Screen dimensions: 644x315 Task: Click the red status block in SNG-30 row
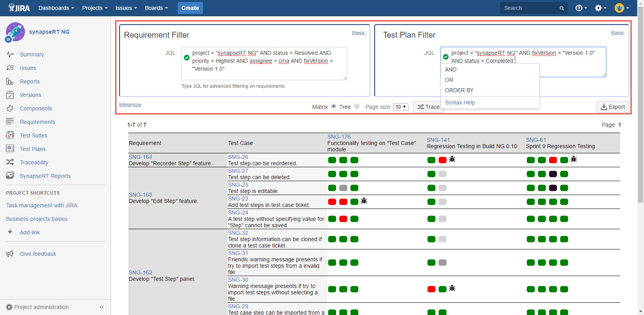click(x=431, y=289)
